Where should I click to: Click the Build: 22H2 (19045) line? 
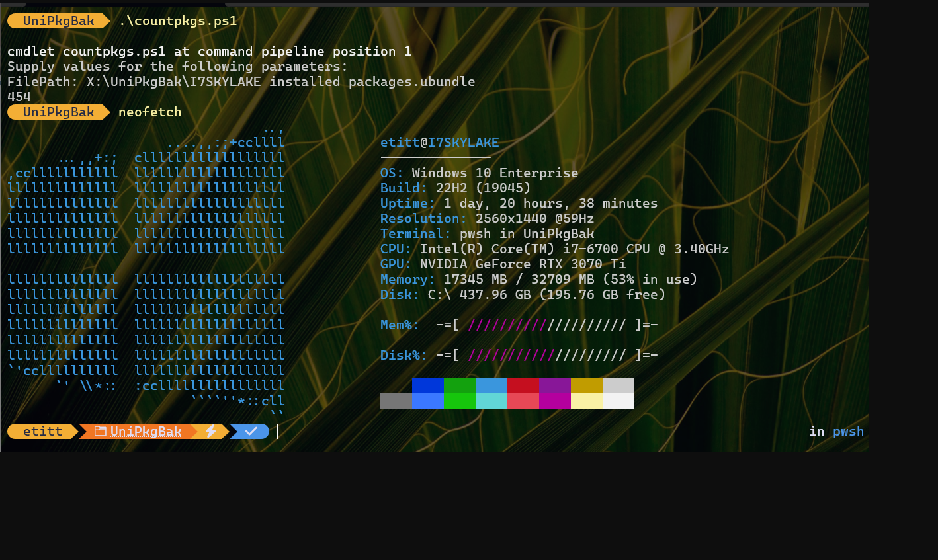pyautogui.click(x=456, y=188)
